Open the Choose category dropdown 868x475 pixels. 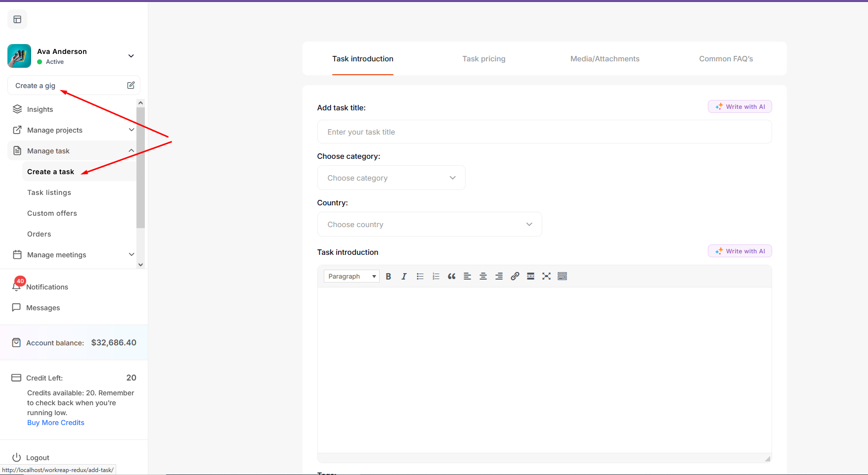[391, 178]
